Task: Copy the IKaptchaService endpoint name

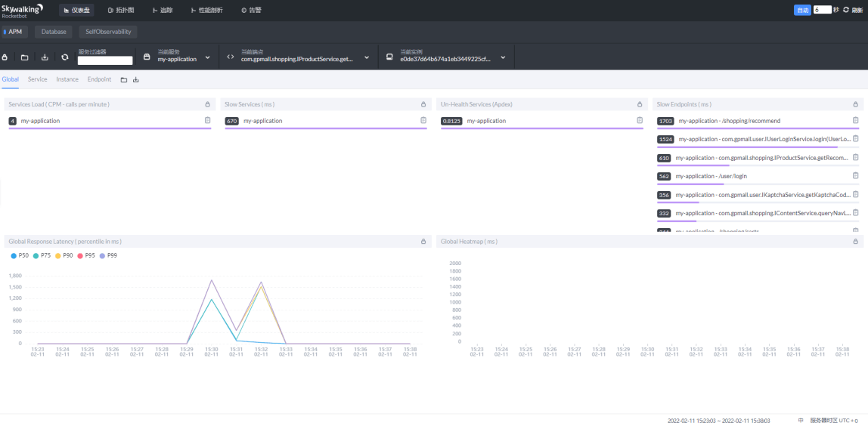Action: tap(855, 194)
